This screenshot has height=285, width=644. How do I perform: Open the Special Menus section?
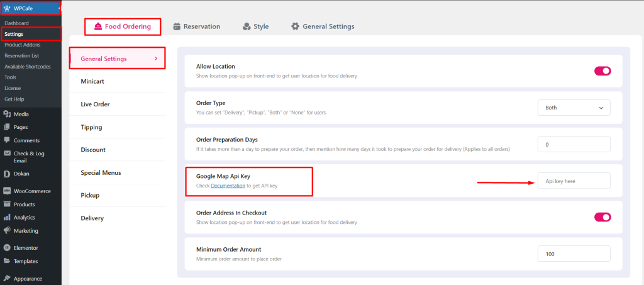coord(118,172)
